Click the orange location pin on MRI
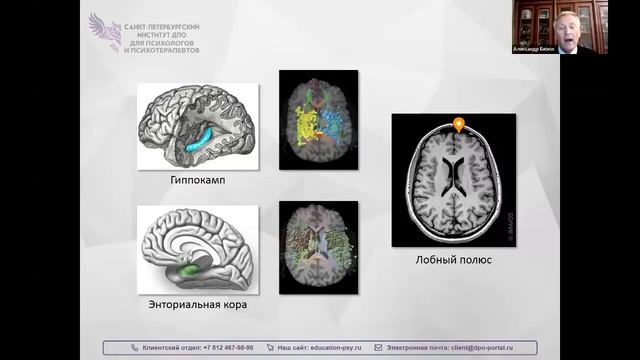This screenshot has height=360, width=640. 459,125
